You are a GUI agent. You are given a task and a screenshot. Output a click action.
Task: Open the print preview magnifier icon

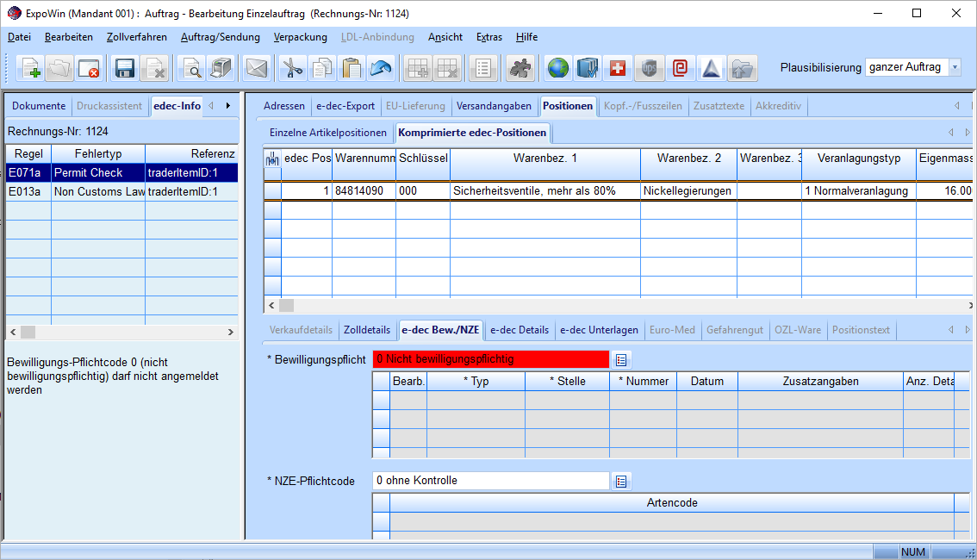click(x=191, y=68)
